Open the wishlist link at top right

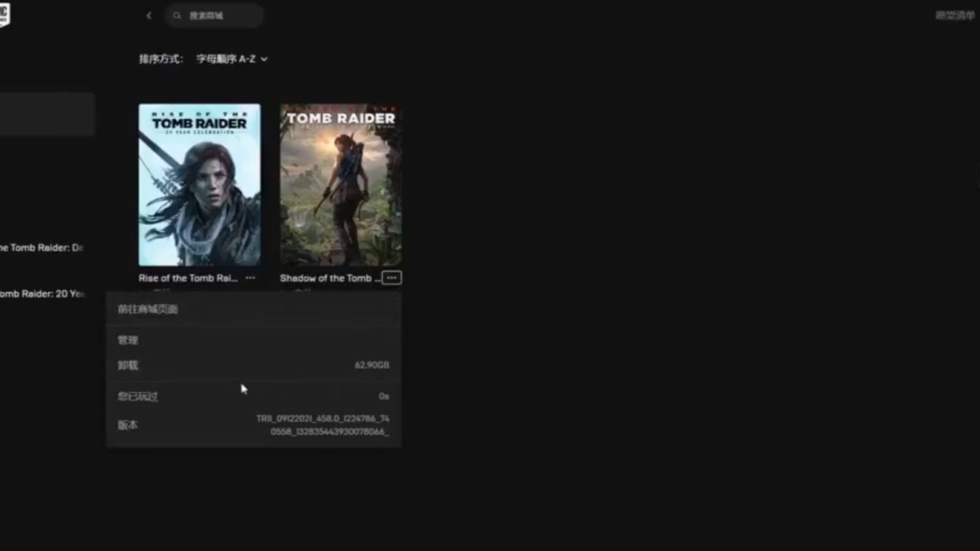pos(955,16)
